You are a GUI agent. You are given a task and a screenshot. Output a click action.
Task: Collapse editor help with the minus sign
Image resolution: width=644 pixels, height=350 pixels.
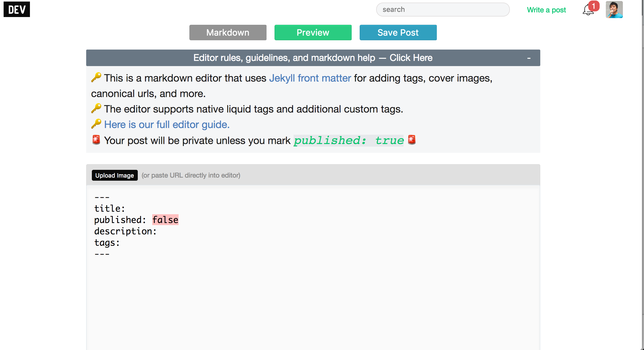529,58
